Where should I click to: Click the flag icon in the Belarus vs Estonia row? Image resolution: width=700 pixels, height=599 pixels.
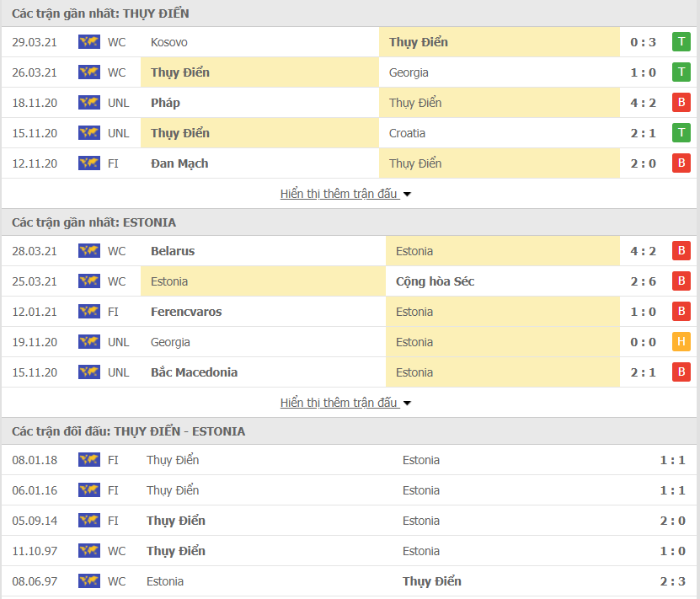coord(88,251)
